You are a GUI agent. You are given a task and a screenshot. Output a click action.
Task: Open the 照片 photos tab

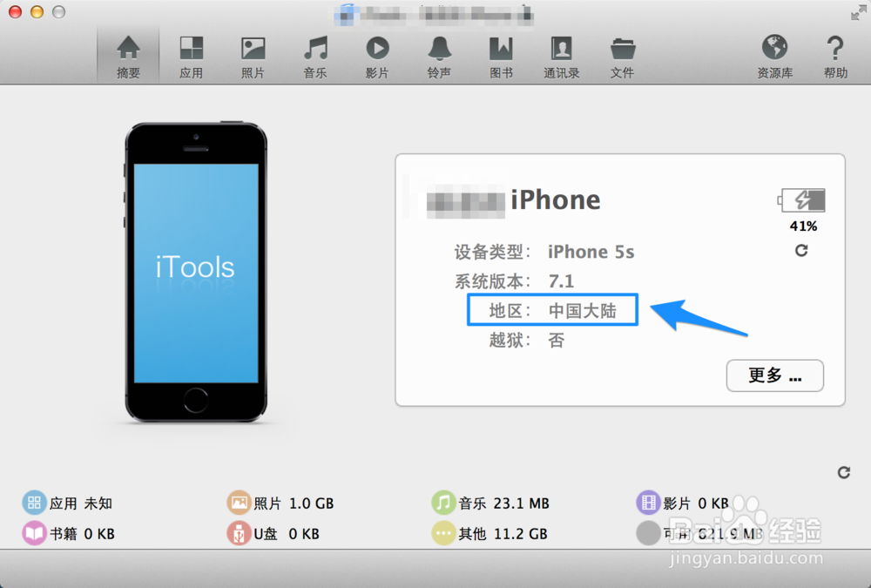[x=253, y=56]
